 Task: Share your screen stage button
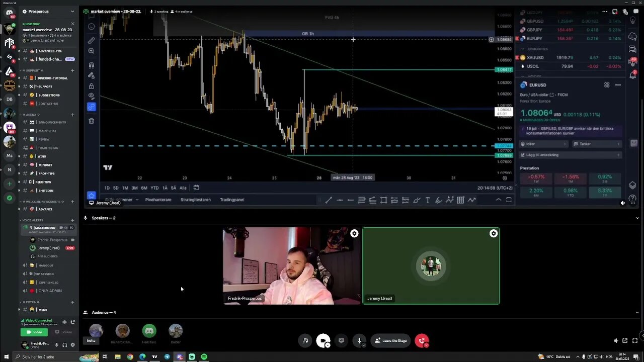341,340
